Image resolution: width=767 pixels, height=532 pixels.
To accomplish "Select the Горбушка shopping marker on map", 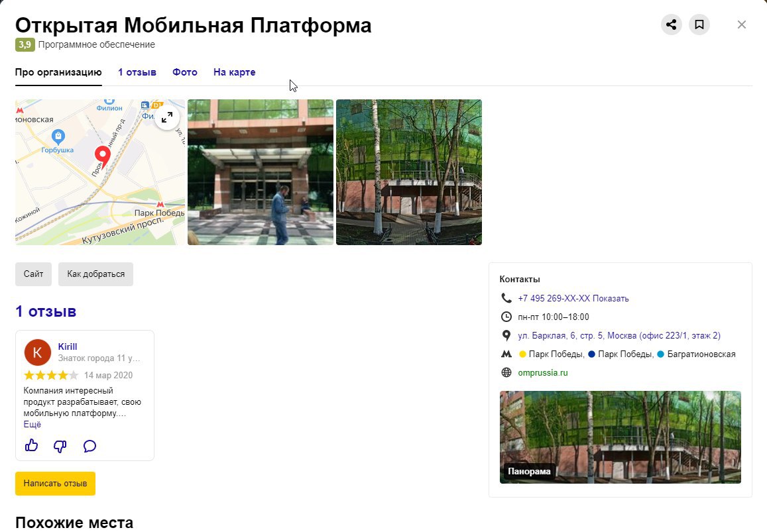I will click(58, 136).
